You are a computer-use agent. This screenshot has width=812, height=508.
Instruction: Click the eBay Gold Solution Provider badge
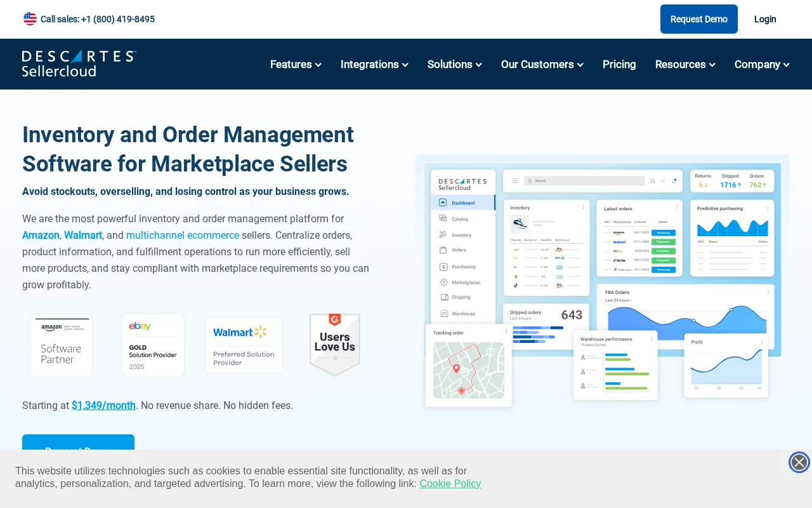153,345
